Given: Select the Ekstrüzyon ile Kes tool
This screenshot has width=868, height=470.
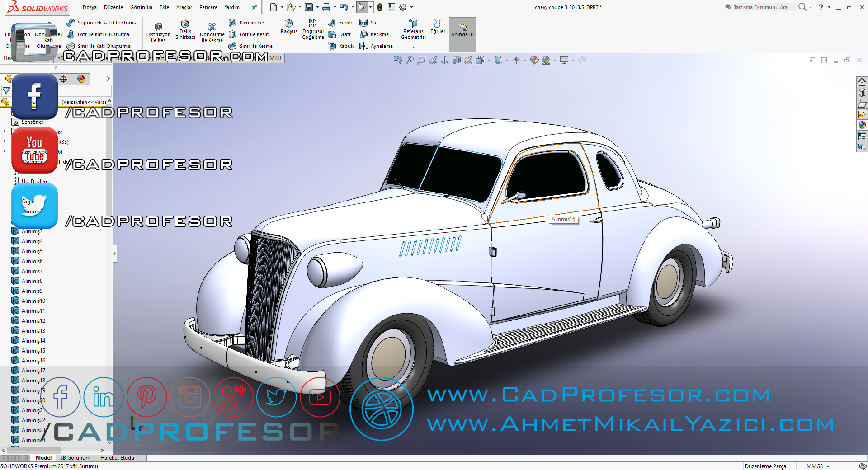Looking at the screenshot, I should (158, 33).
